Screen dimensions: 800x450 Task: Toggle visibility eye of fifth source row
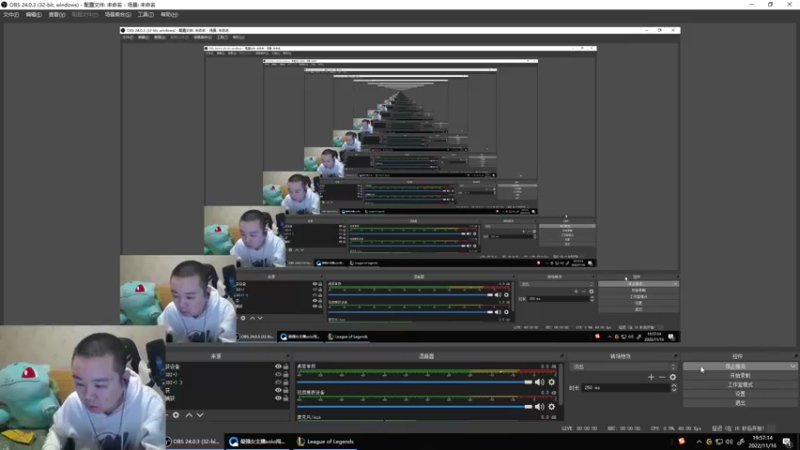[x=278, y=398]
